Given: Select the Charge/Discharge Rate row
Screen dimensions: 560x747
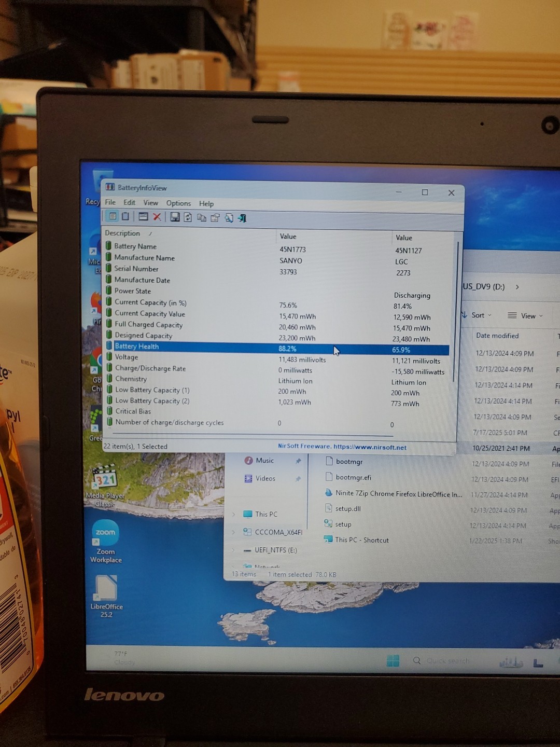Looking at the screenshot, I should (278, 369).
